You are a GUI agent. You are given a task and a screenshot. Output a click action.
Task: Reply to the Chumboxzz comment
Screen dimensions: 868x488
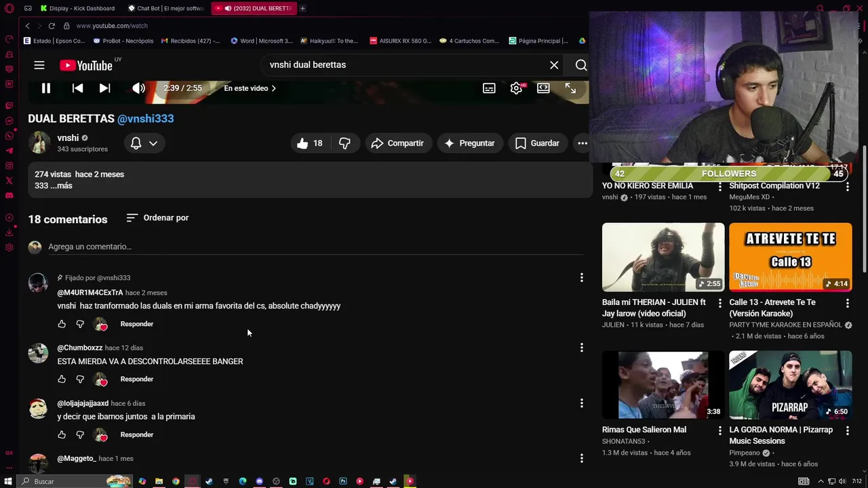[136, 379]
